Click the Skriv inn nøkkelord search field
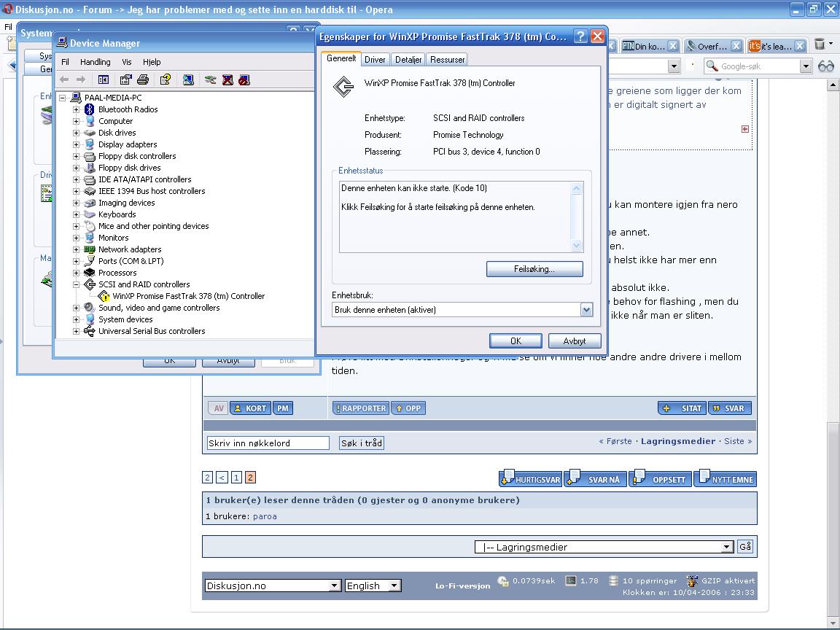 (x=268, y=443)
